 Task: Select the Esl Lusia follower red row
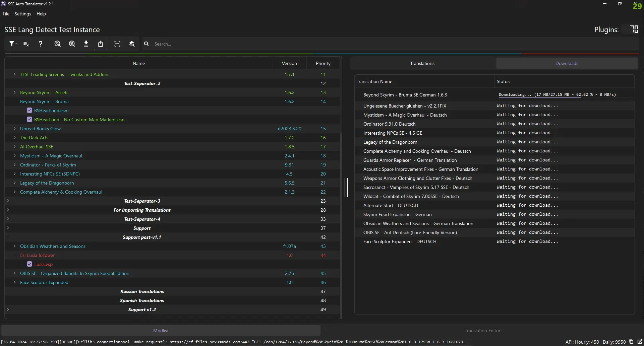point(172,255)
